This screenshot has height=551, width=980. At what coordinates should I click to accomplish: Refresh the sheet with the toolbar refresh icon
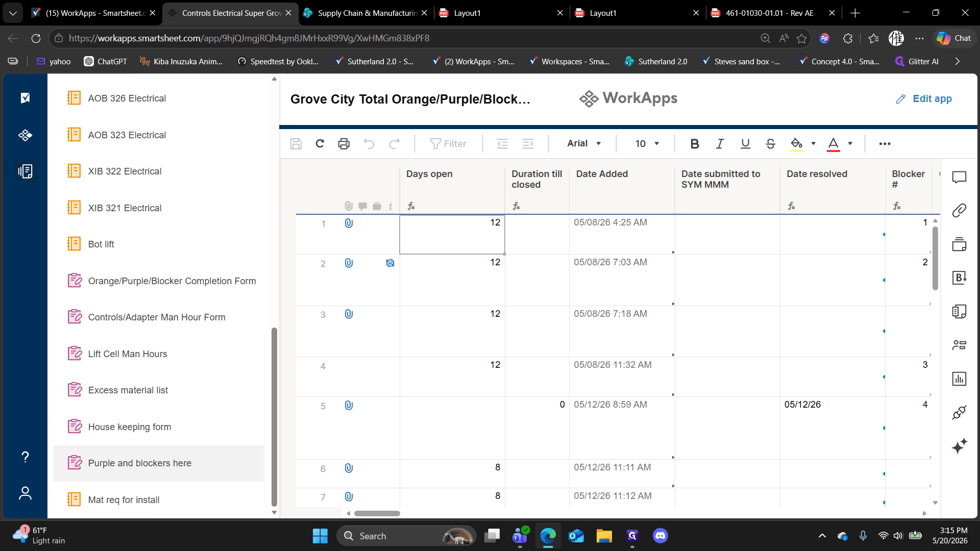pos(320,144)
